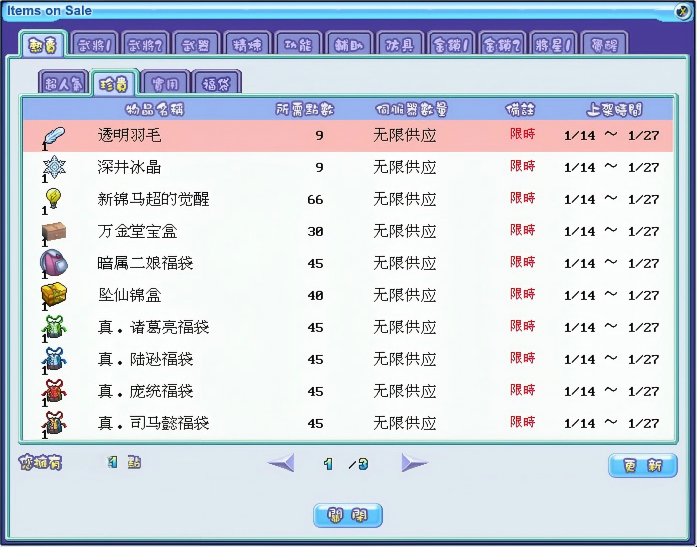This screenshot has width=697, height=547.
Task: Click the 坠仙锦盒 golden chest icon
Action: pyautogui.click(x=53, y=295)
